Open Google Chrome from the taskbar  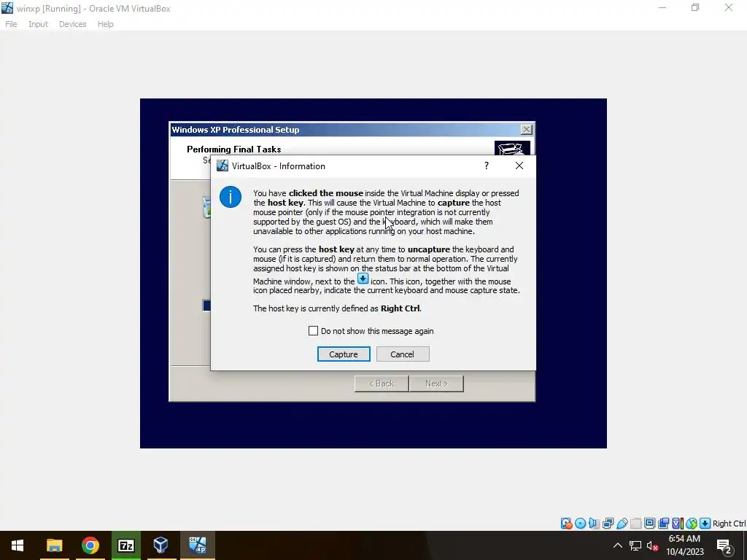point(90,545)
